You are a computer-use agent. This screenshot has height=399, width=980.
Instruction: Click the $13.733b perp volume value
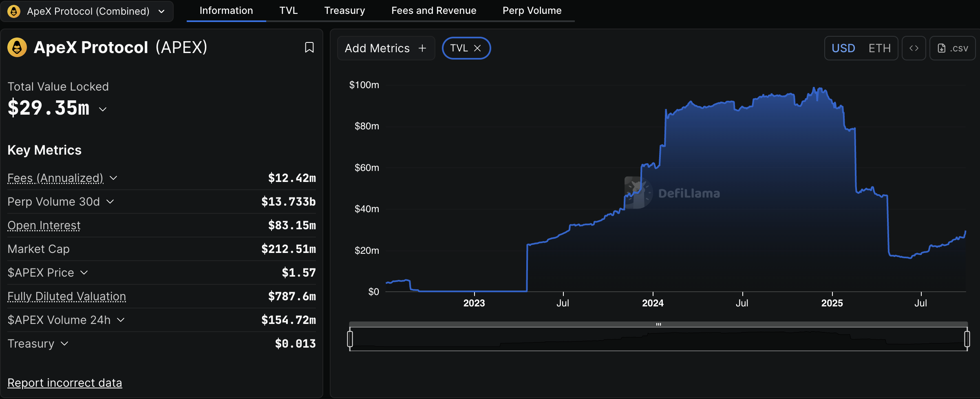pos(289,202)
